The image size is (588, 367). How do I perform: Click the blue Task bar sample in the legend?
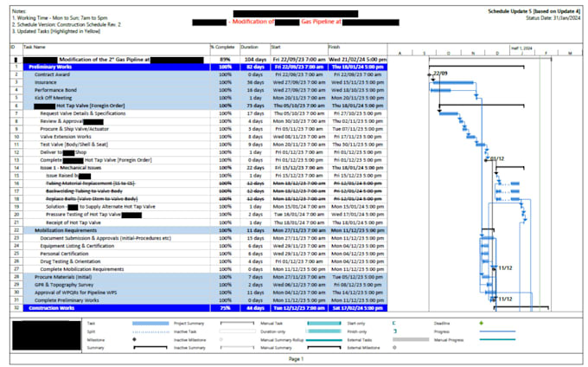[150, 323]
